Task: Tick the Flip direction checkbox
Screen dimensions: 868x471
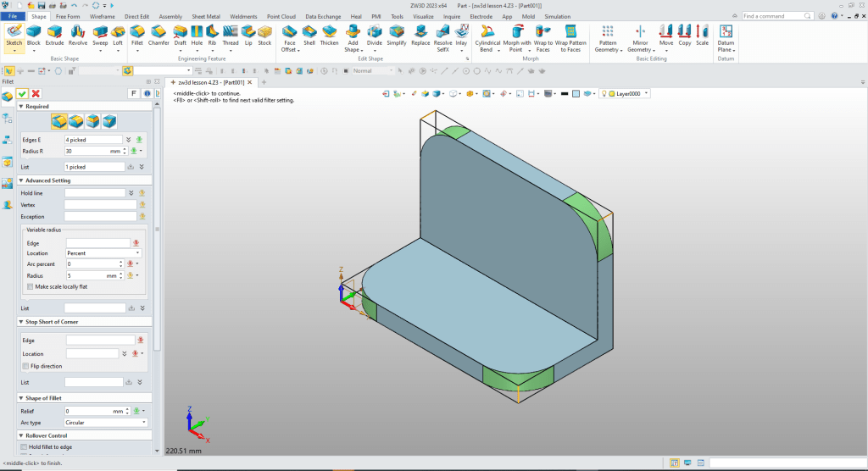Action: pos(25,366)
